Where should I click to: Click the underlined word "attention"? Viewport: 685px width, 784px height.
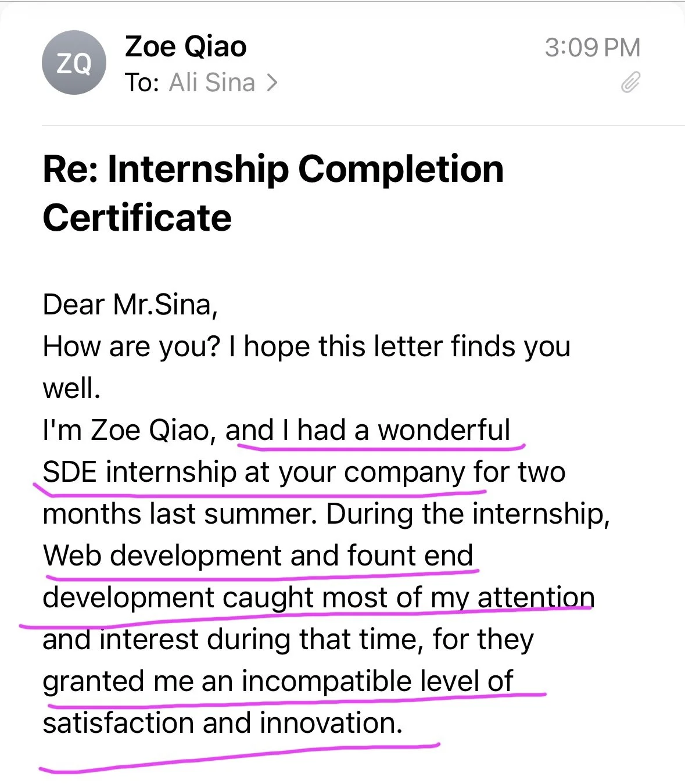pyautogui.click(x=536, y=597)
